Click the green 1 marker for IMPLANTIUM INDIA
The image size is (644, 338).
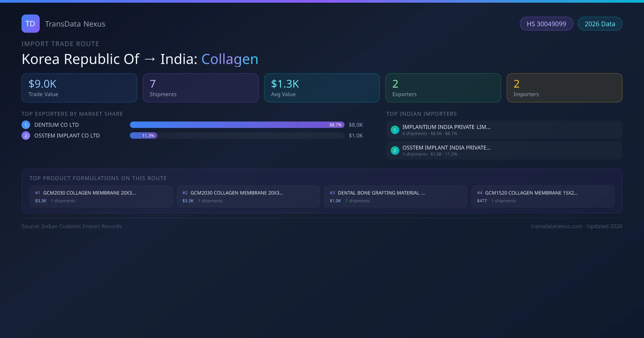click(395, 130)
